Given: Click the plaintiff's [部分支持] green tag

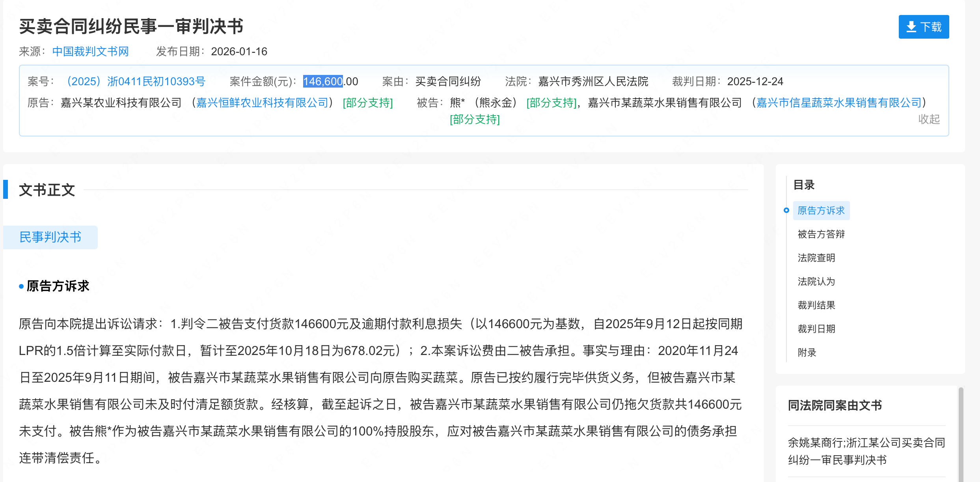Looking at the screenshot, I should [x=367, y=103].
